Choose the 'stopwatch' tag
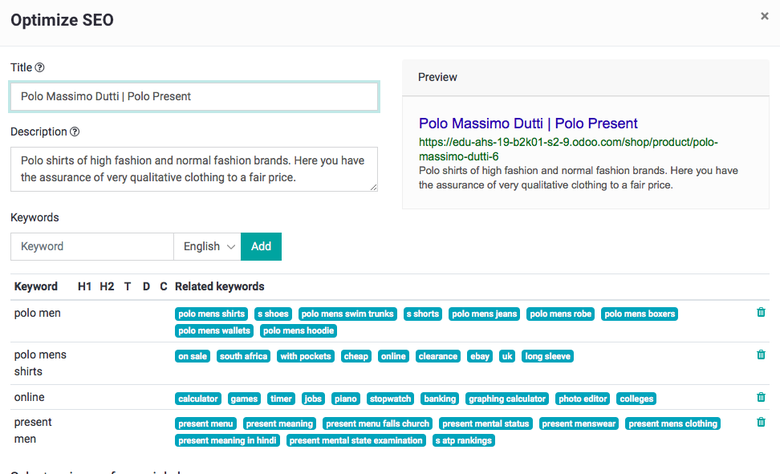 [390, 399]
